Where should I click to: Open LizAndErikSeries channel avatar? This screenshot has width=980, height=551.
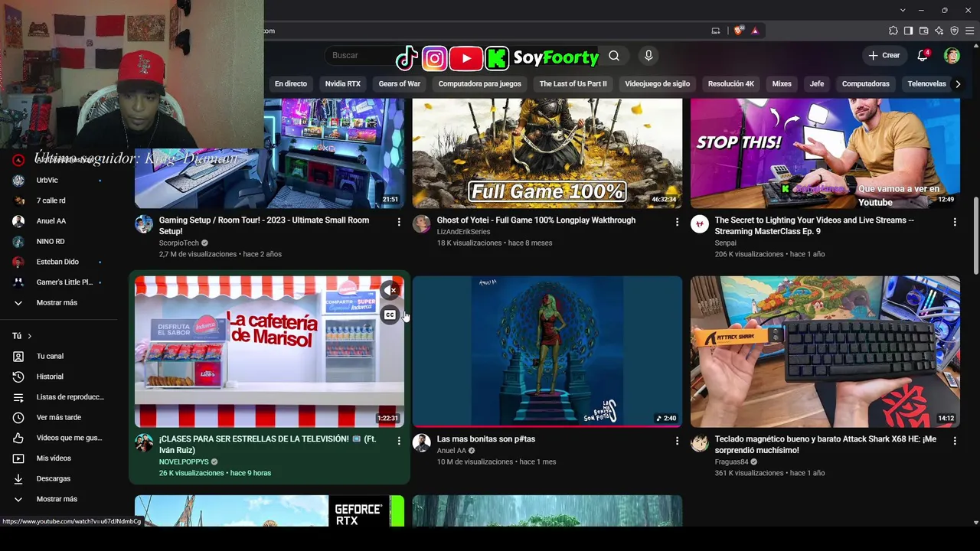(422, 223)
